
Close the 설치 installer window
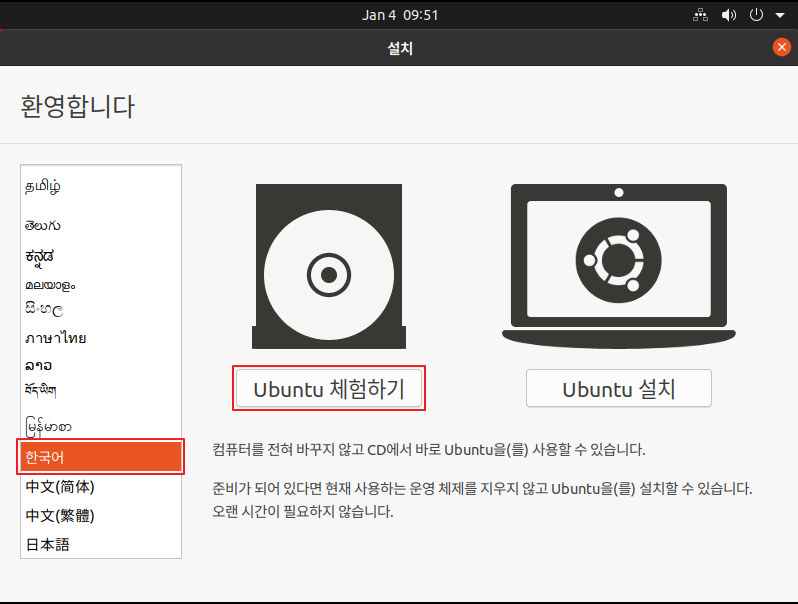[782, 47]
